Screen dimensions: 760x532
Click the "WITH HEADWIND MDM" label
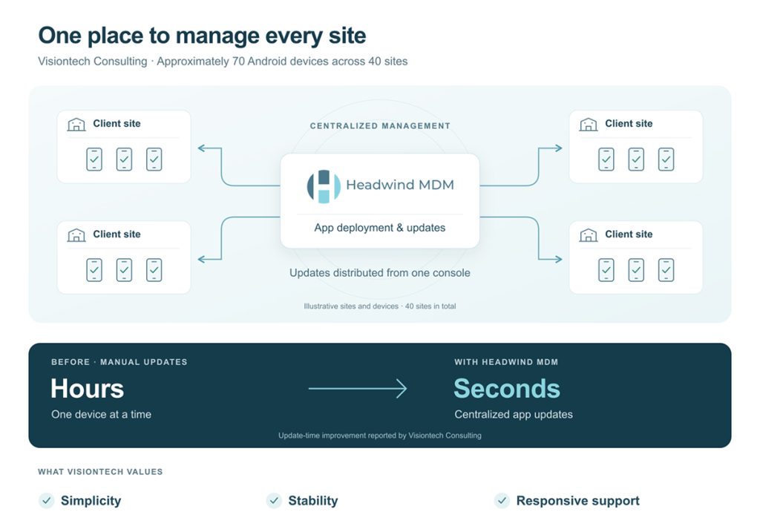point(506,362)
